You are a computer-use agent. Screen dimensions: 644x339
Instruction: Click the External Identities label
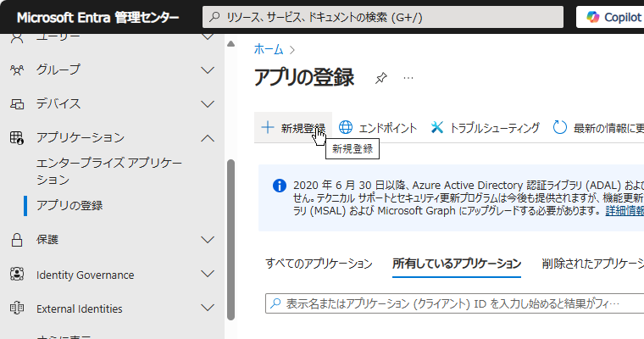80,308
